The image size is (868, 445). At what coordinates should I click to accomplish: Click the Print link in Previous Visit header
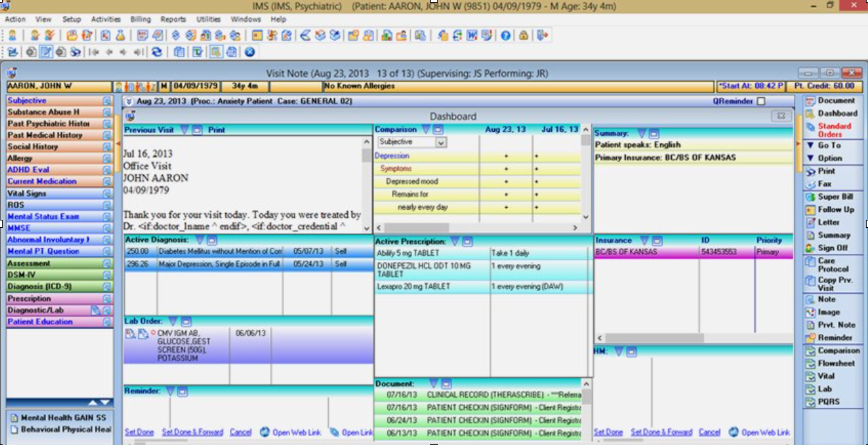coord(216,130)
